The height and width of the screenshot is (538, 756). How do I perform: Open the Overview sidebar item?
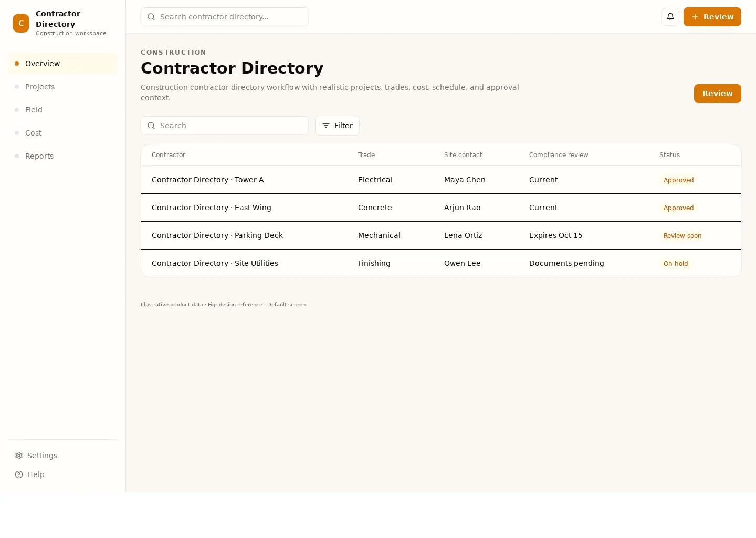coord(62,64)
